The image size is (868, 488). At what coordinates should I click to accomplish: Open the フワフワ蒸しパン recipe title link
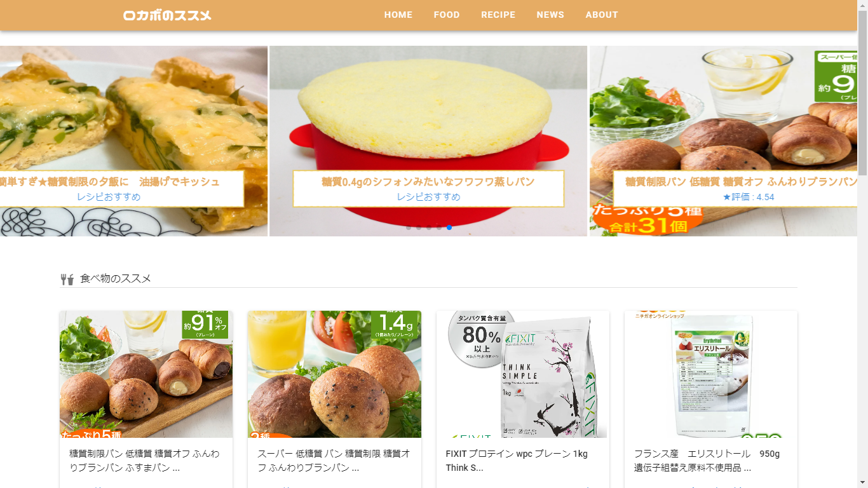pos(428,182)
